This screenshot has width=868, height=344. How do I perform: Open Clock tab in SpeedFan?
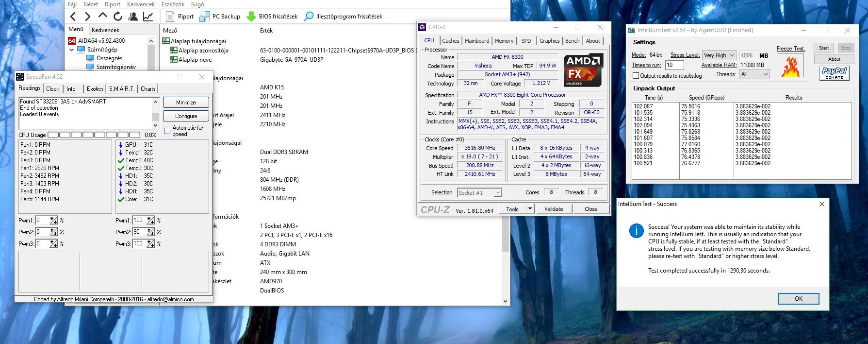click(x=53, y=89)
